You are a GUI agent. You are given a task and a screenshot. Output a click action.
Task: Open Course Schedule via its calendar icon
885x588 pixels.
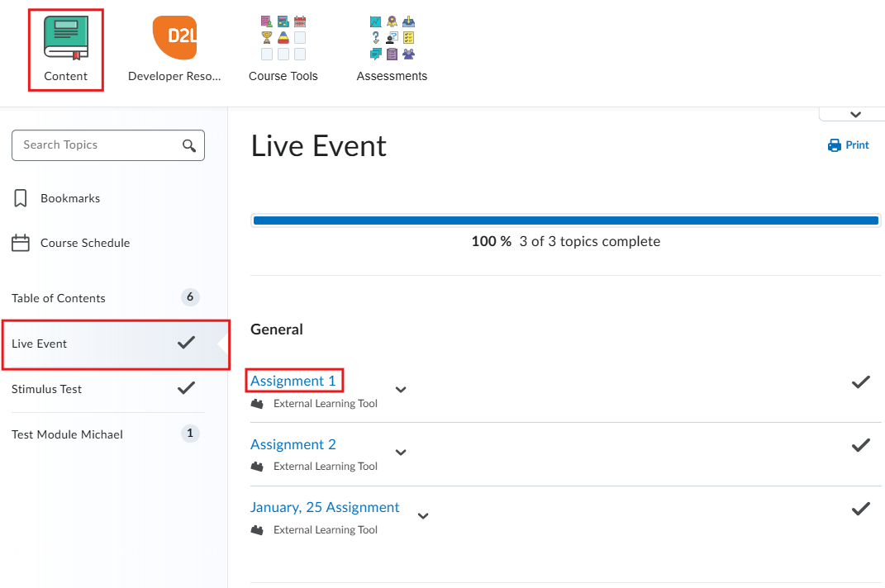[x=19, y=242]
